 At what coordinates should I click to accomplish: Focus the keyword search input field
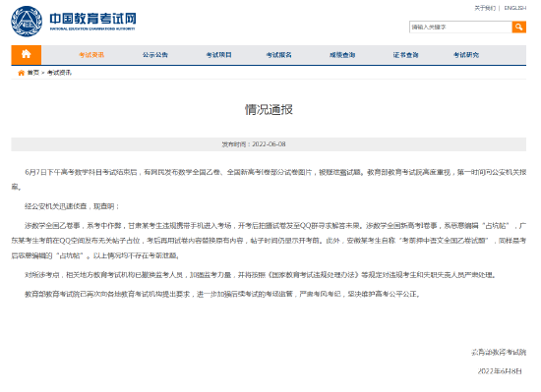(460, 27)
